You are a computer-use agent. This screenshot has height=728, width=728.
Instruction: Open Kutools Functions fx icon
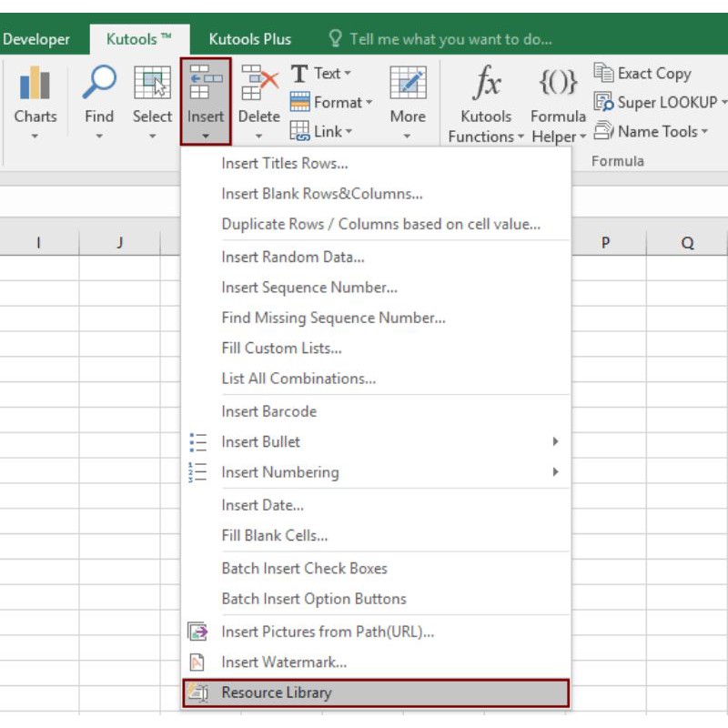pyautogui.click(x=487, y=85)
